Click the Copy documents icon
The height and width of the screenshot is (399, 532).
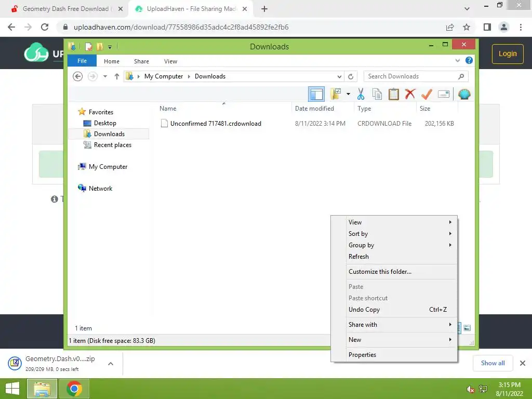377,94
